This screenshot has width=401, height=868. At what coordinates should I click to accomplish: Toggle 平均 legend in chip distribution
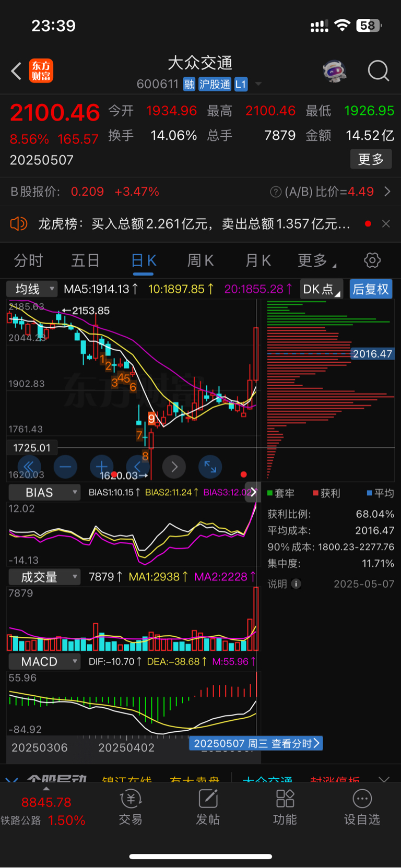(381, 493)
